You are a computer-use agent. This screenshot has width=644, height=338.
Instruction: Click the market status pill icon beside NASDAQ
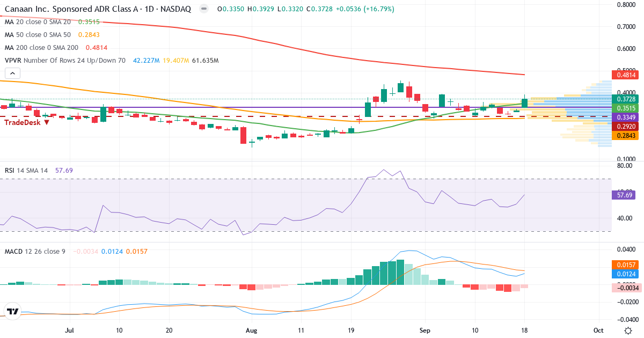(203, 10)
